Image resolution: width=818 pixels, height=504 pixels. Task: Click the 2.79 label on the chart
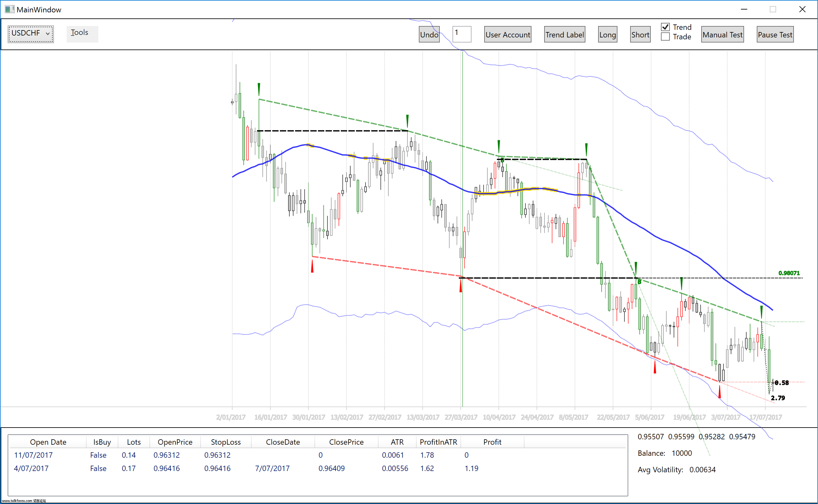click(778, 398)
